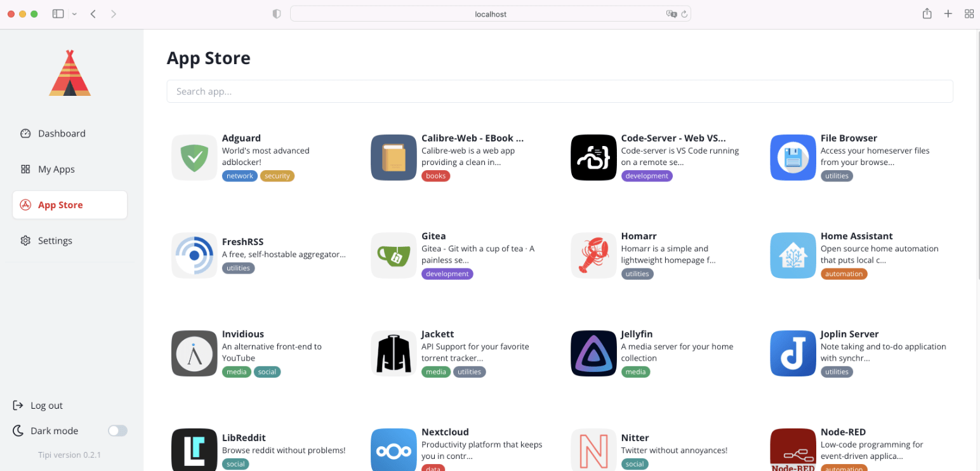Image resolution: width=980 pixels, height=471 pixels.
Task: Click the Tipi version 0.2.1 text
Action: tap(70, 454)
